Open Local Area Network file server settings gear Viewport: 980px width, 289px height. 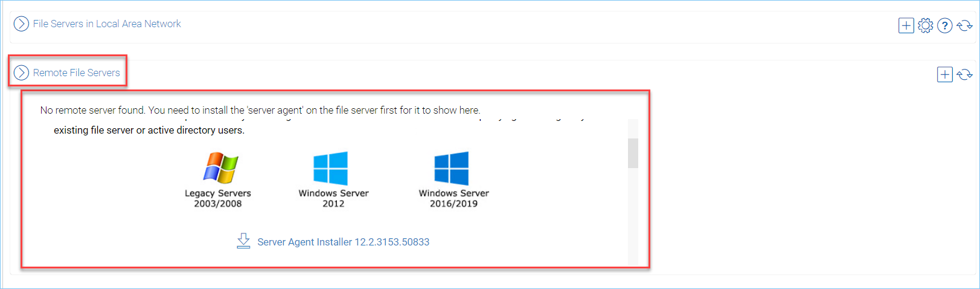coord(925,25)
